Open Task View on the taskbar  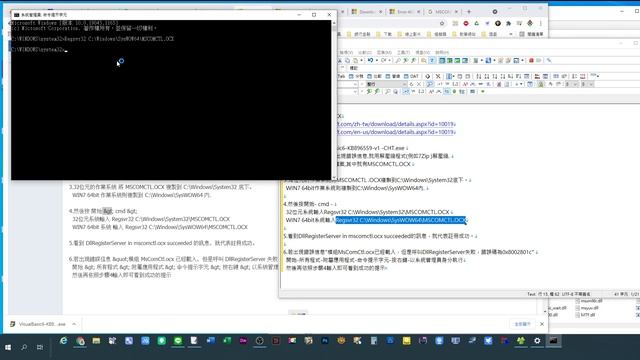40,347
